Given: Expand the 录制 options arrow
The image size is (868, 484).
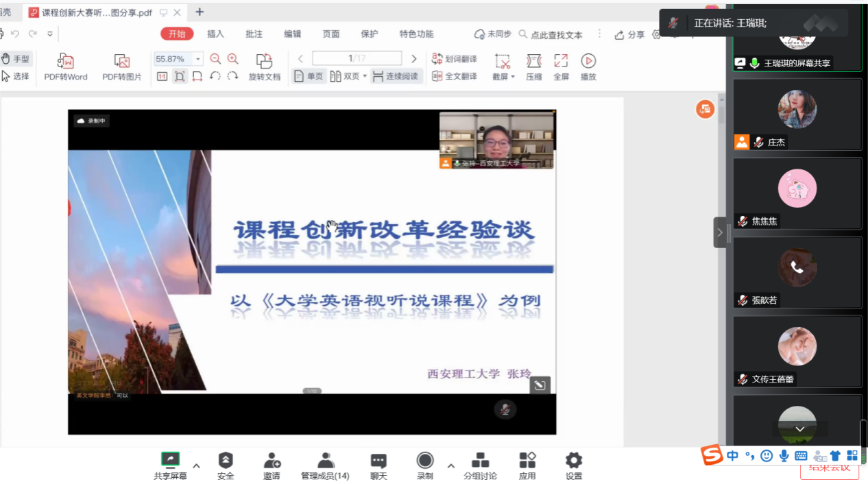Looking at the screenshot, I should [x=450, y=466].
